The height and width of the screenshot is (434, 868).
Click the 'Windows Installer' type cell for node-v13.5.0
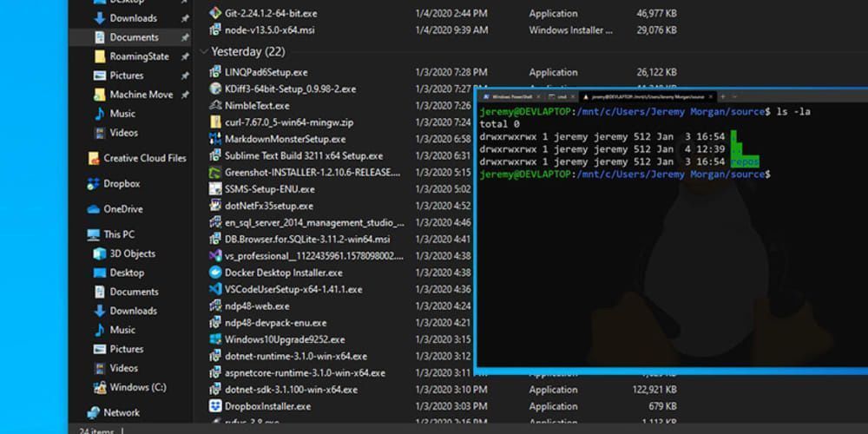pos(571,30)
